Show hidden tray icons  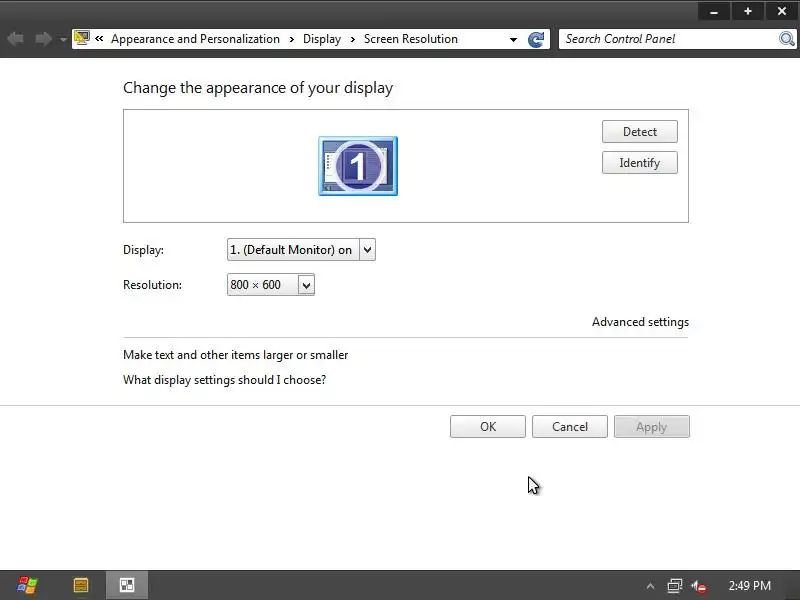[650, 586]
